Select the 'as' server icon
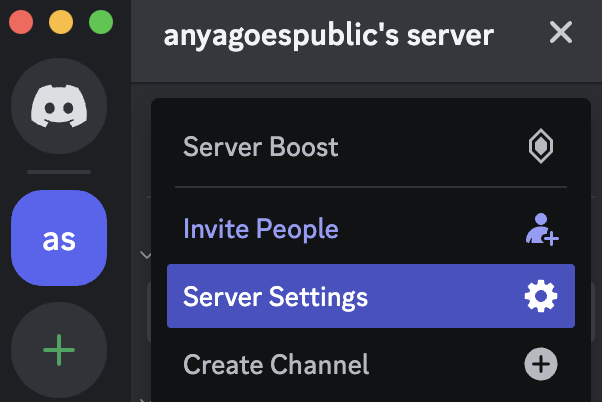This screenshot has width=602, height=402. click(x=58, y=238)
